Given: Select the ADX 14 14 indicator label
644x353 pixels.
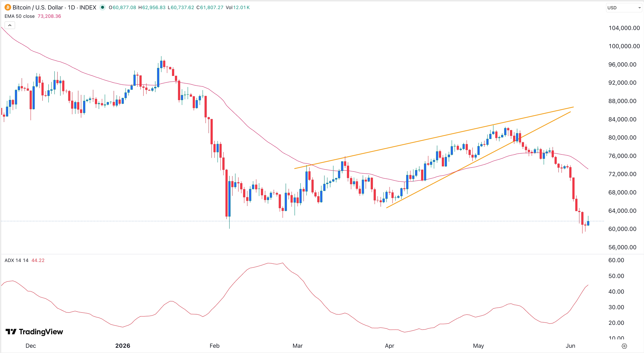Looking at the screenshot, I should tap(17, 260).
